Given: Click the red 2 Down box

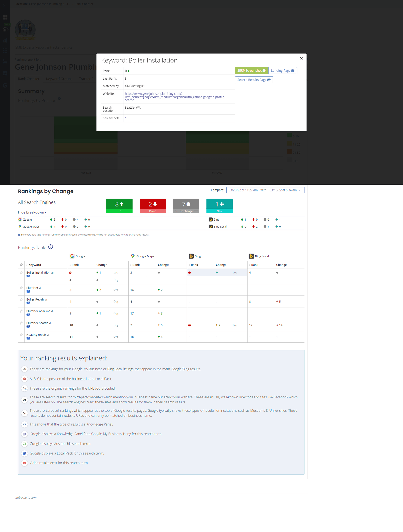Looking at the screenshot, I should 153,206.
